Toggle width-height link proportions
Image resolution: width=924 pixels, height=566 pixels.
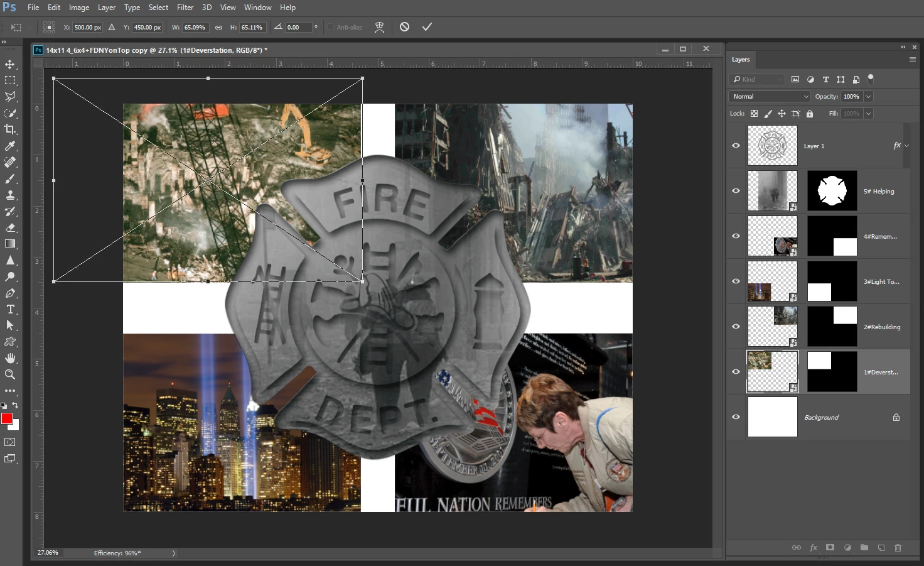(218, 28)
